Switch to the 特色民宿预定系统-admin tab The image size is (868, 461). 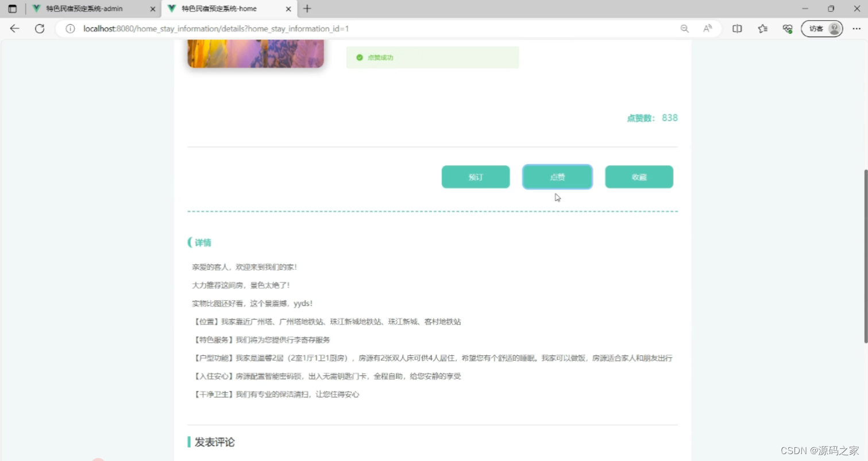coord(86,9)
